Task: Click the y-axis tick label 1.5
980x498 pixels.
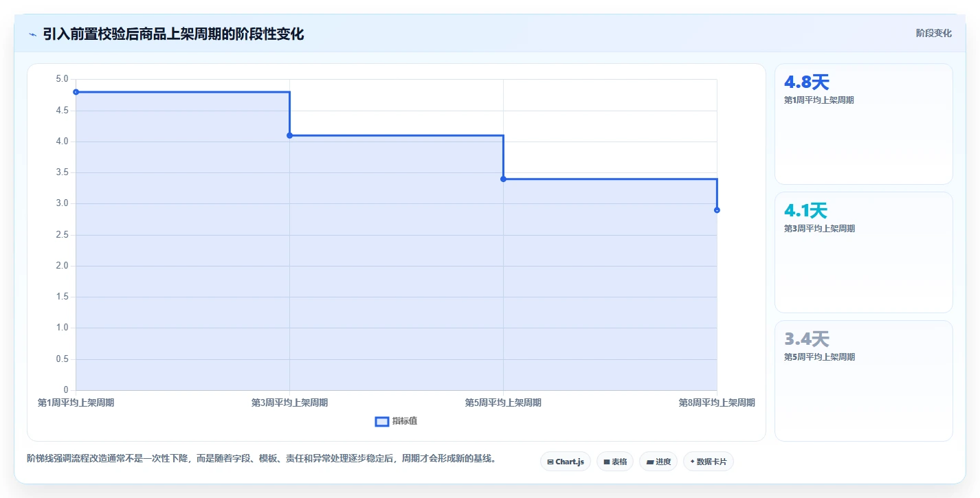Action: pos(62,297)
